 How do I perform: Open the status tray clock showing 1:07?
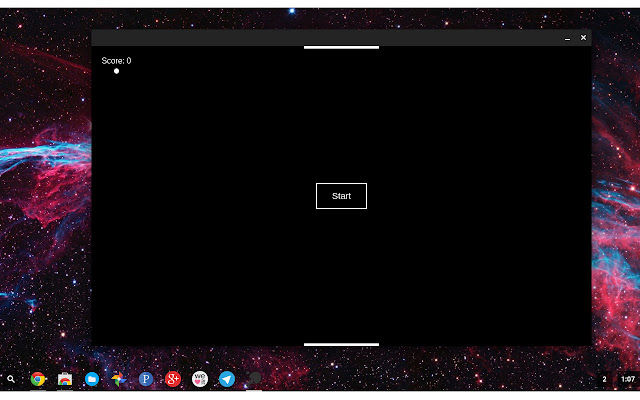tap(627, 379)
